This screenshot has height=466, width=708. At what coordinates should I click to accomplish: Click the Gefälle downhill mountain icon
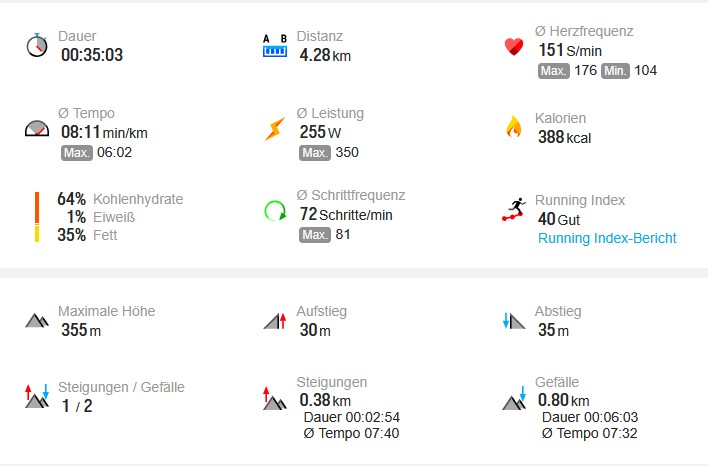click(514, 396)
